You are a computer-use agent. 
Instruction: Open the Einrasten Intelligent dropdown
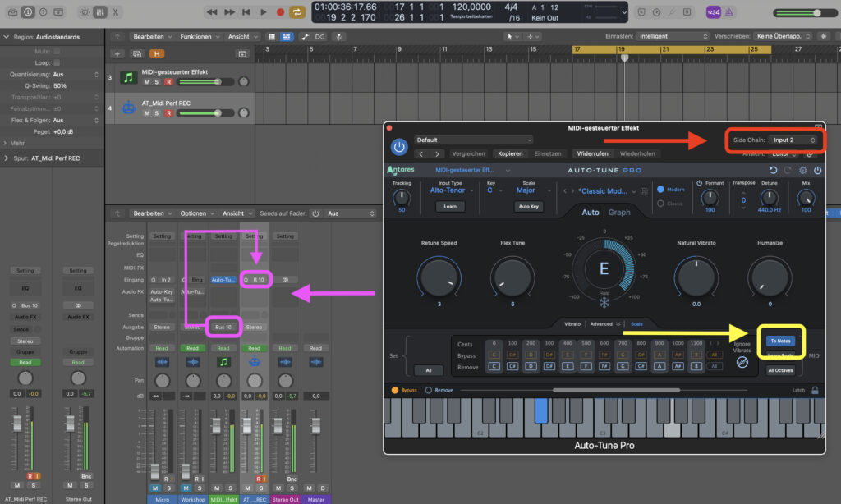pyautogui.click(x=673, y=36)
